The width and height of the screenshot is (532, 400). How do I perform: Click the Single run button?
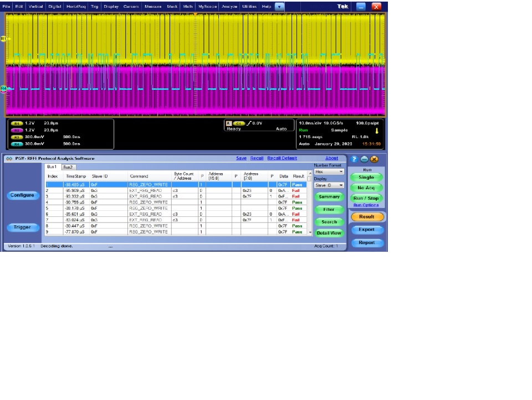(x=366, y=177)
